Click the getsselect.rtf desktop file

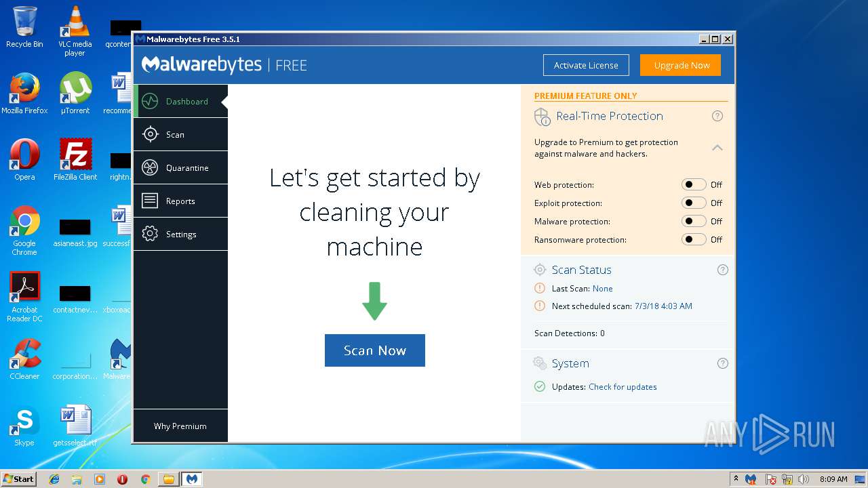(75, 426)
